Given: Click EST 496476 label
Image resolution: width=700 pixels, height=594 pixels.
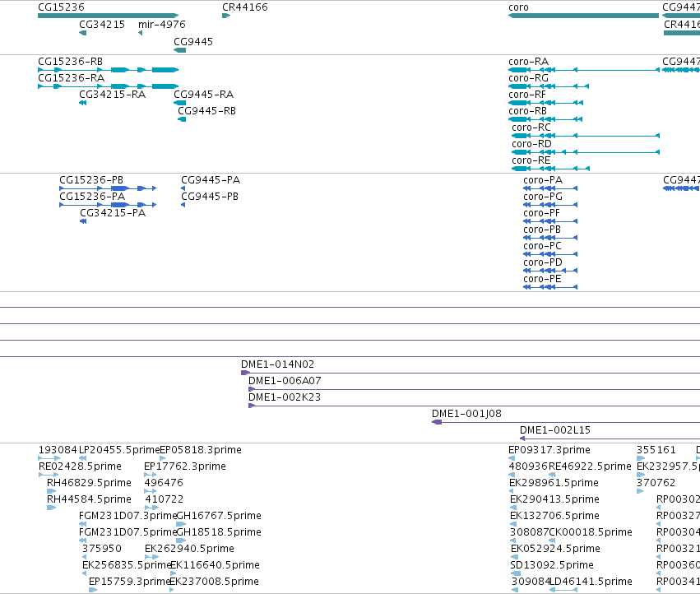Looking at the screenshot, I should click(x=164, y=483).
